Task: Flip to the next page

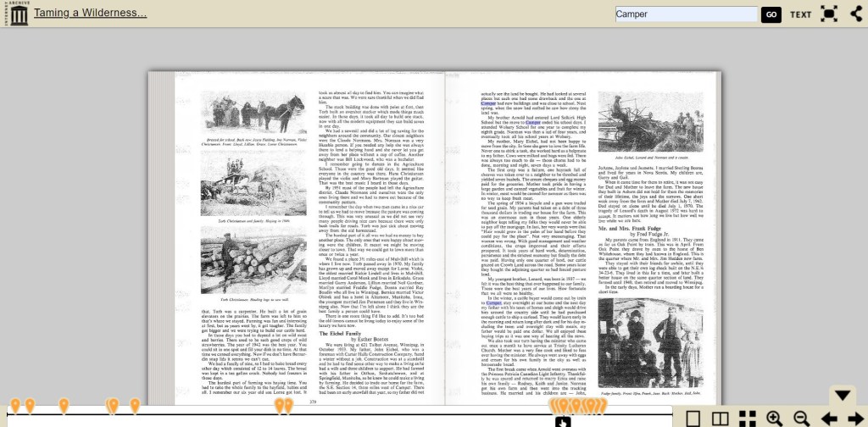Action: click(854, 419)
